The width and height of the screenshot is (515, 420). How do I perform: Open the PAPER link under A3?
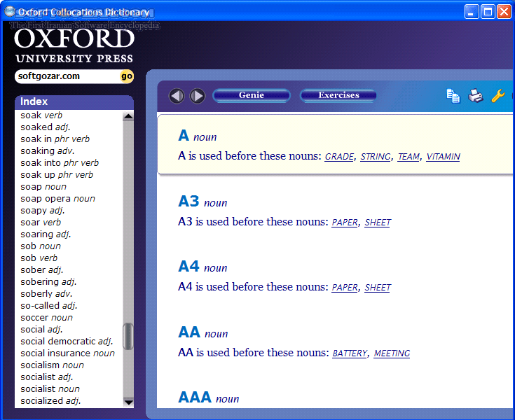[x=345, y=223]
